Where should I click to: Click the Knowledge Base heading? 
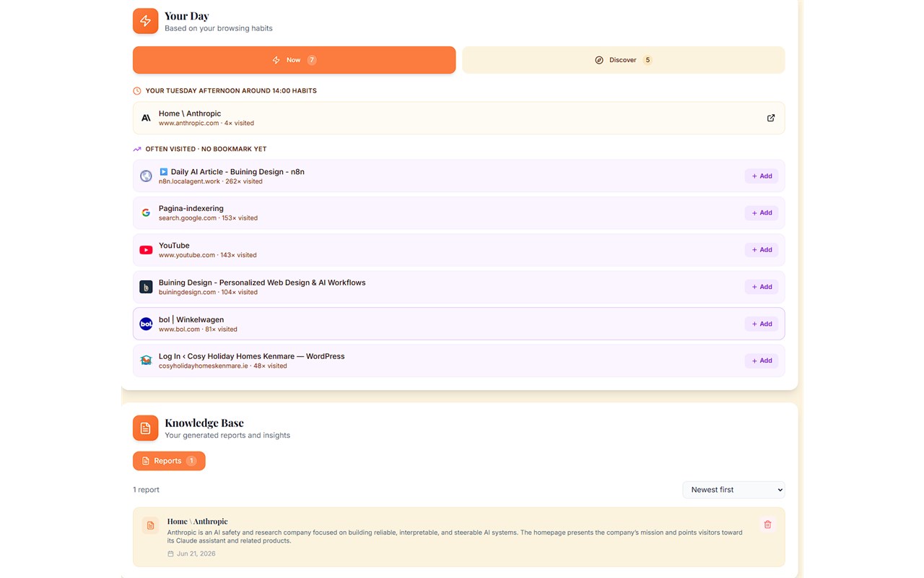coord(204,423)
